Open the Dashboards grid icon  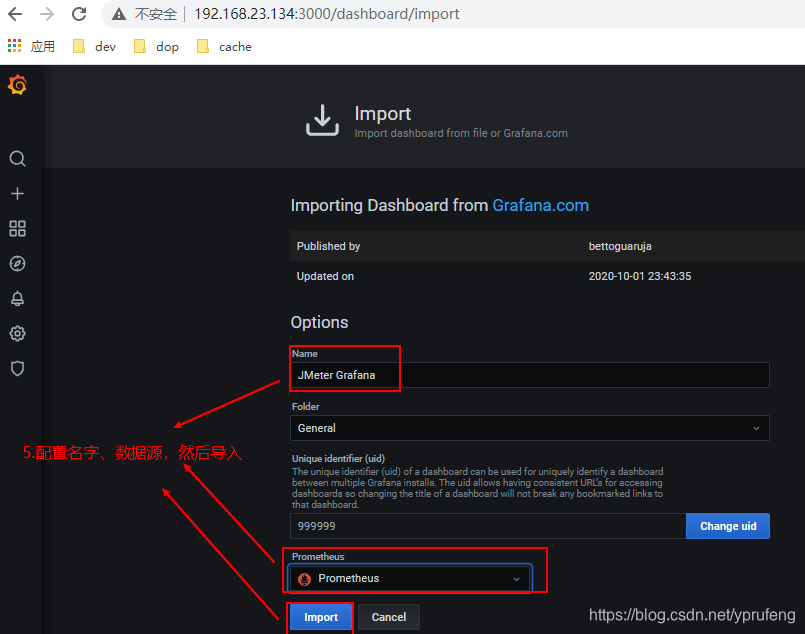(17, 228)
